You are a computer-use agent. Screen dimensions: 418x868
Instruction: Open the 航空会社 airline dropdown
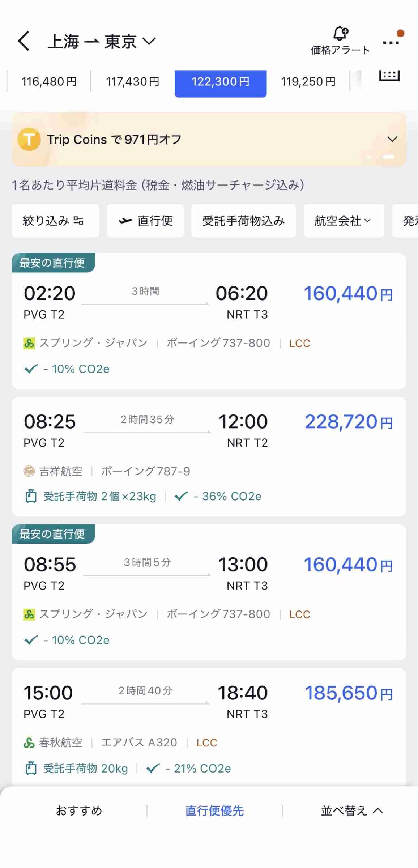point(344,221)
